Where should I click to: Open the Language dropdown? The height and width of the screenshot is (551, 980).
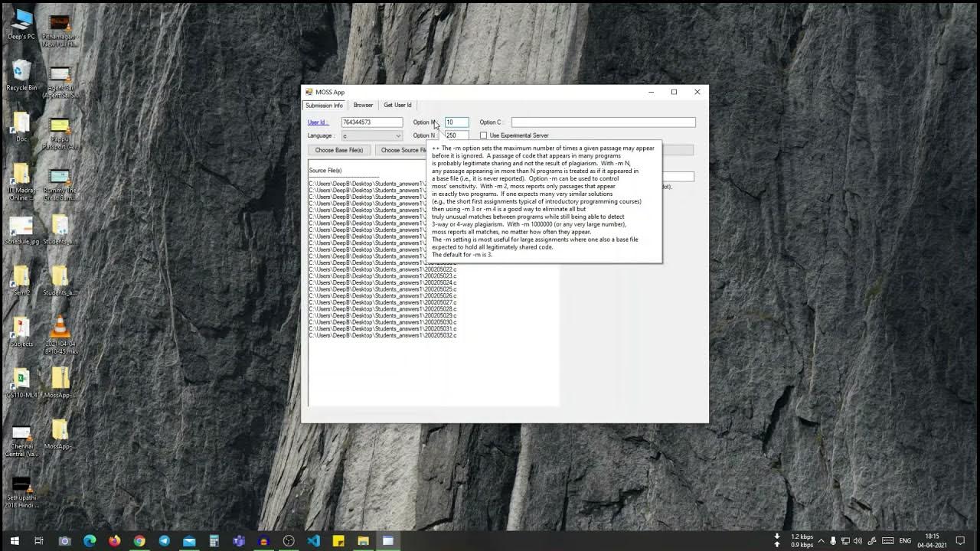click(372, 135)
